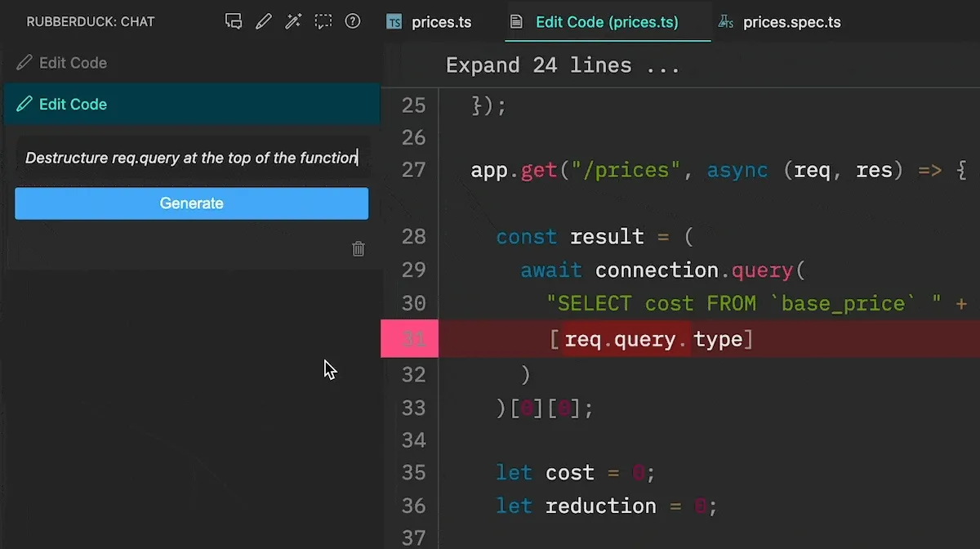This screenshot has width=980, height=549.
Task: Start a new chat conversation icon
Action: tap(234, 22)
